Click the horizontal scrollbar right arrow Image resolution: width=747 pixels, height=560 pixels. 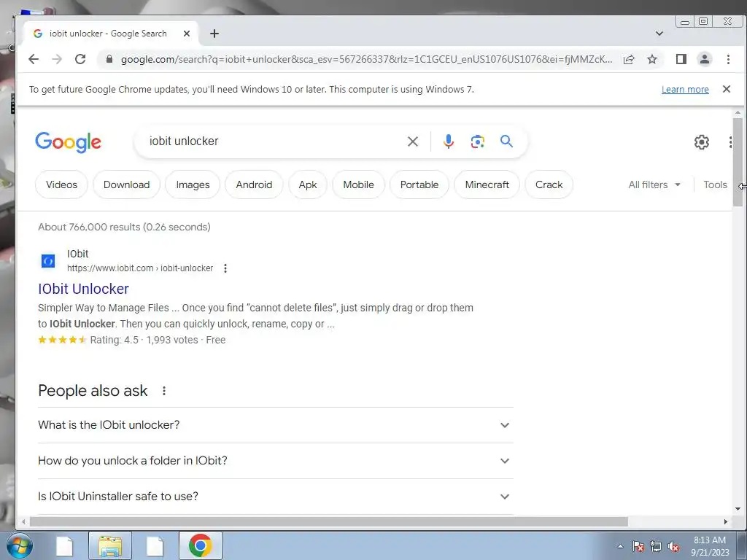point(725,522)
